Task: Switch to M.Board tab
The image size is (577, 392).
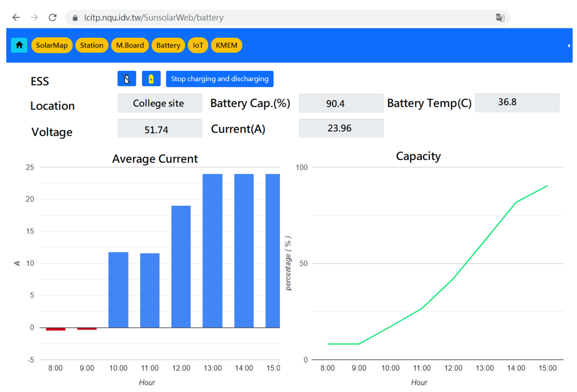Action: pyautogui.click(x=130, y=45)
